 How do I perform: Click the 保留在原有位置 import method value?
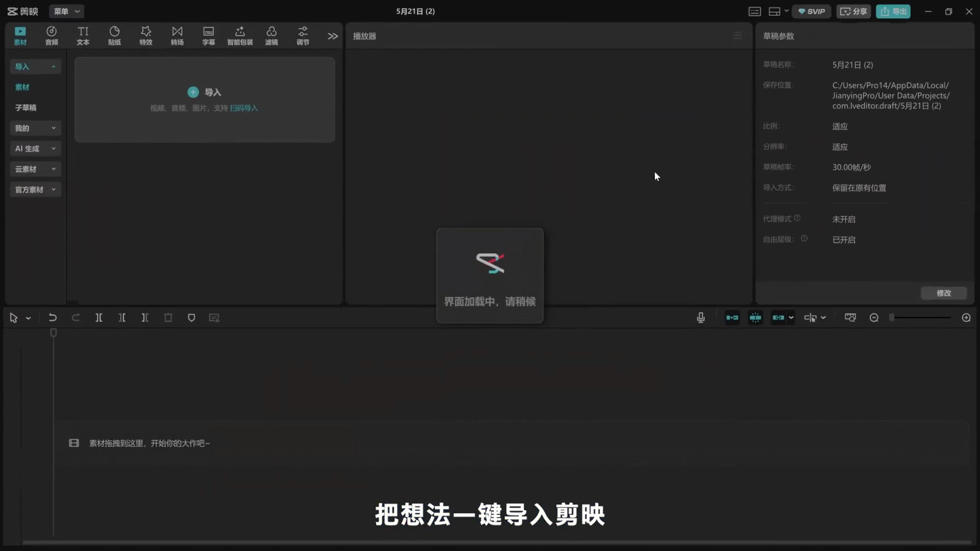click(x=859, y=188)
